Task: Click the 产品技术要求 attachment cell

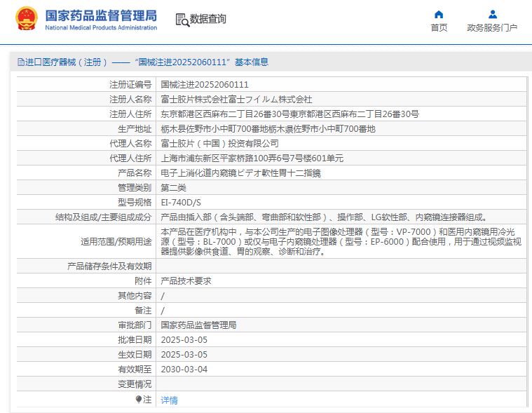Action: [186, 280]
